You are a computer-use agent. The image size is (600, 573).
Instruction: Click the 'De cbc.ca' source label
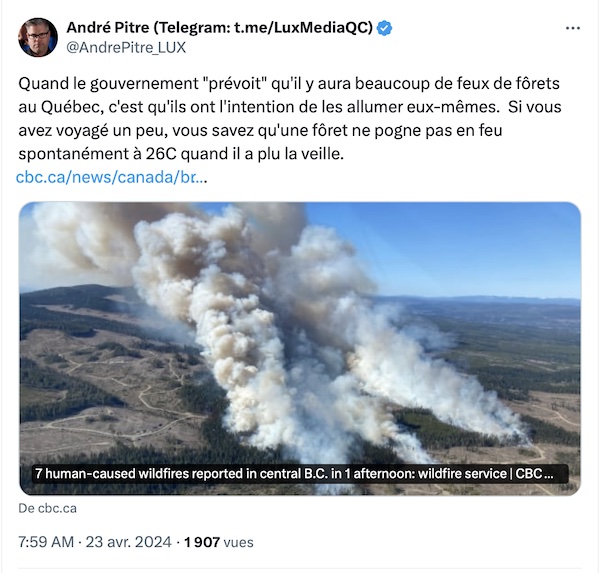pyautogui.click(x=47, y=508)
